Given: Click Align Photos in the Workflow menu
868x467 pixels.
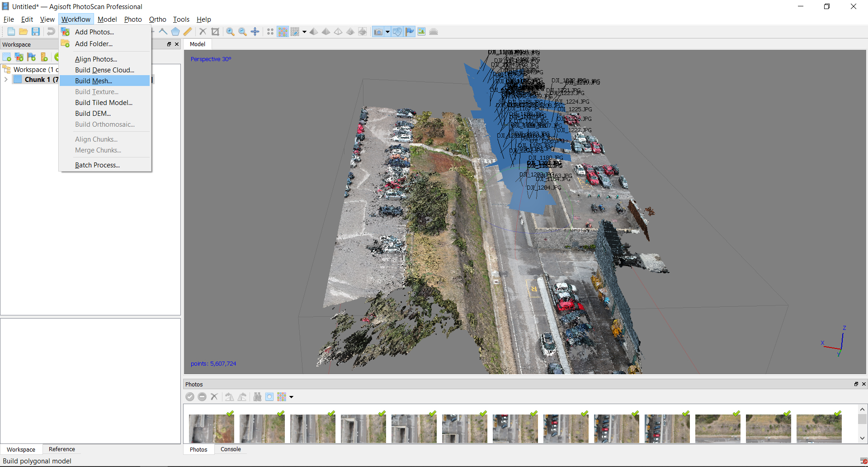Looking at the screenshot, I should 96,59.
